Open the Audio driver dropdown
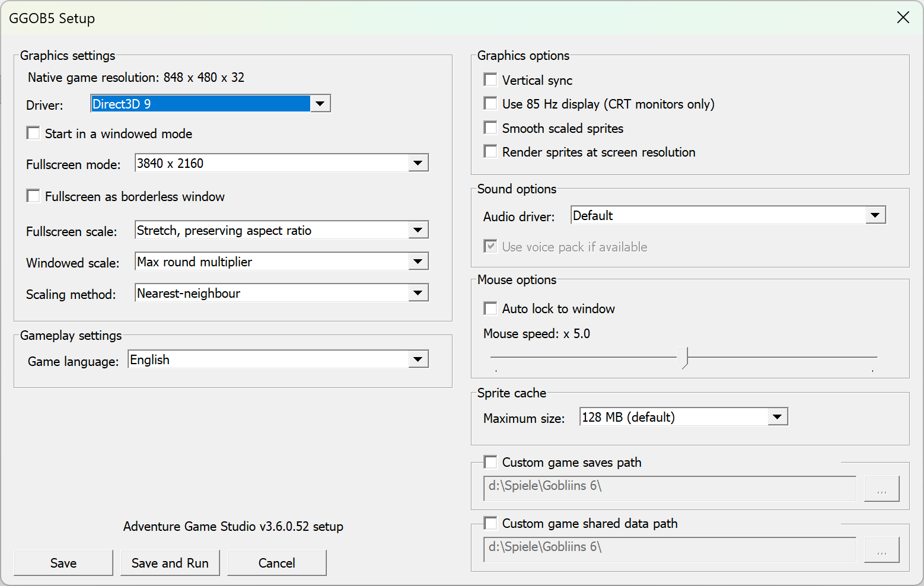 pos(875,215)
